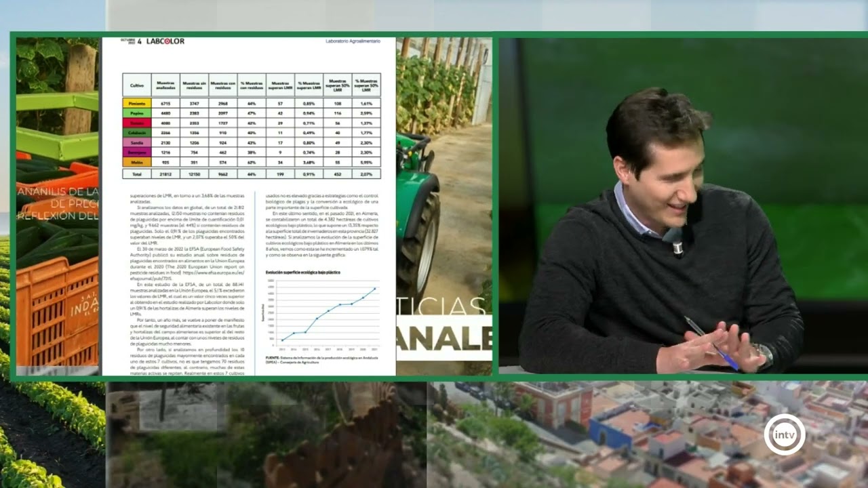Viewport: 868px width, 488px height.
Task: Click the LABCOLOR logo in document header
Action: pyautogui.click(x=165, y=41)
